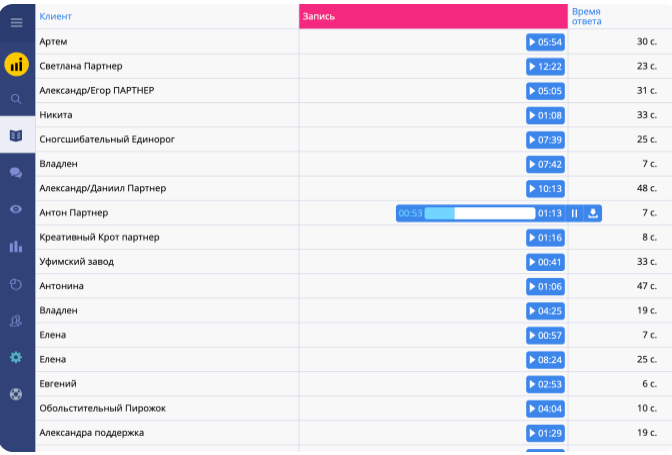The width and height of the screenshot is (672, 455).
Task: Open search from the sidebar magnifier icon
Action: [x=16, y=99]
